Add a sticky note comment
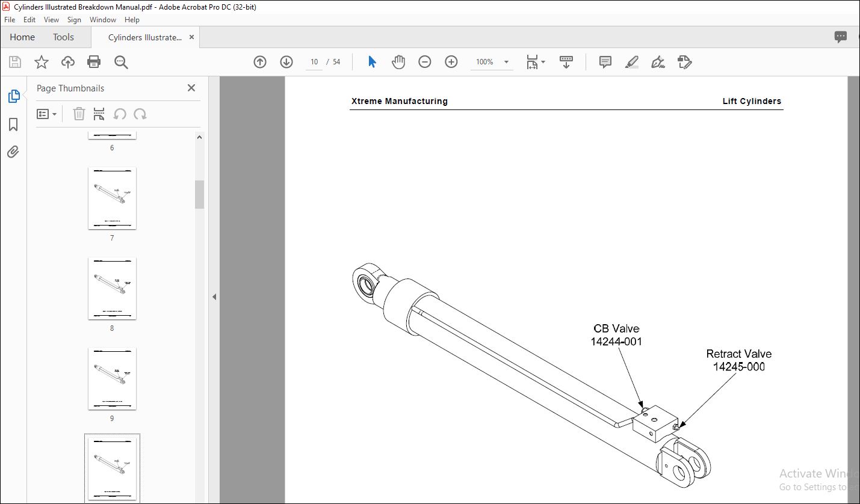 (x=605, y=62)
